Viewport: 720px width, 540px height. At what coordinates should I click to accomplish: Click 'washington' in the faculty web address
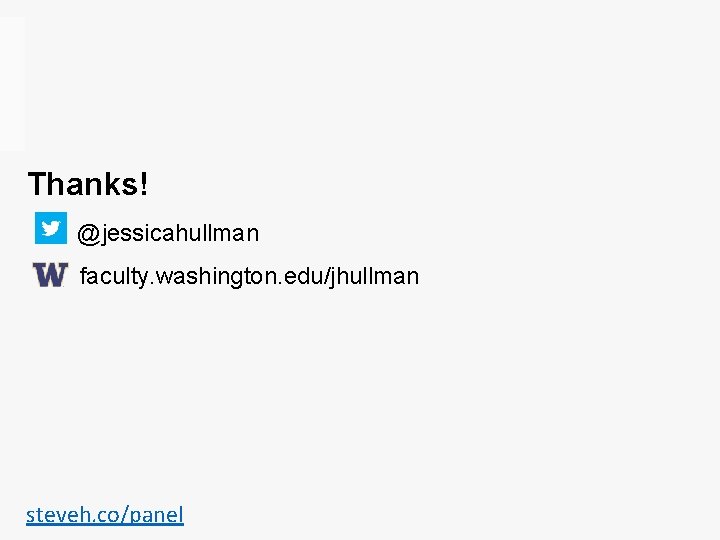click(216, 277)
